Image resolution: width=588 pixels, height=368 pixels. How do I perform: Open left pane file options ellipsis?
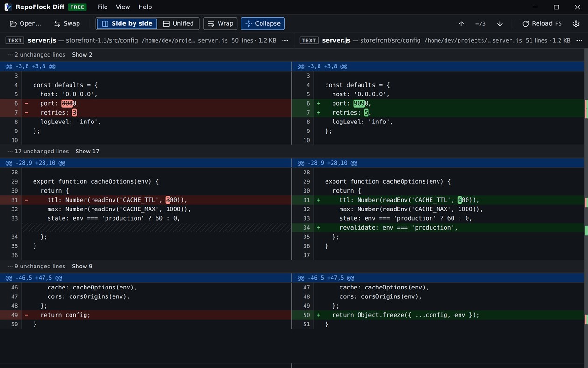285,41
